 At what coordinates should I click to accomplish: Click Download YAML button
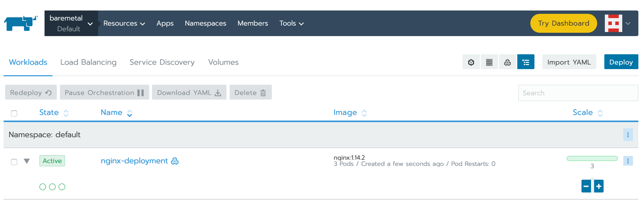click(x=189, y=92)
